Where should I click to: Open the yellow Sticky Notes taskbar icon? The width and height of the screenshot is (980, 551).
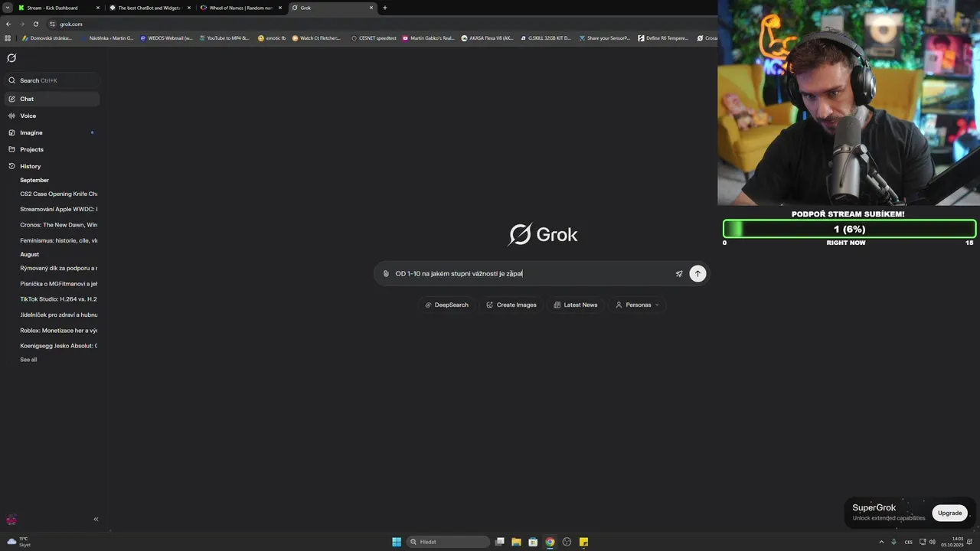coord(583,542)
